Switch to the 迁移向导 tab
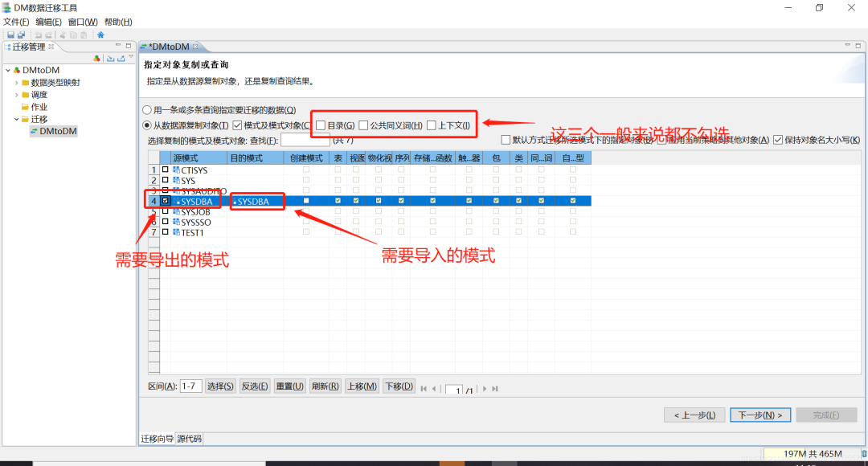The height and width of the screenshot is (466, 868). pyautogui.click(x=157, y=439)
